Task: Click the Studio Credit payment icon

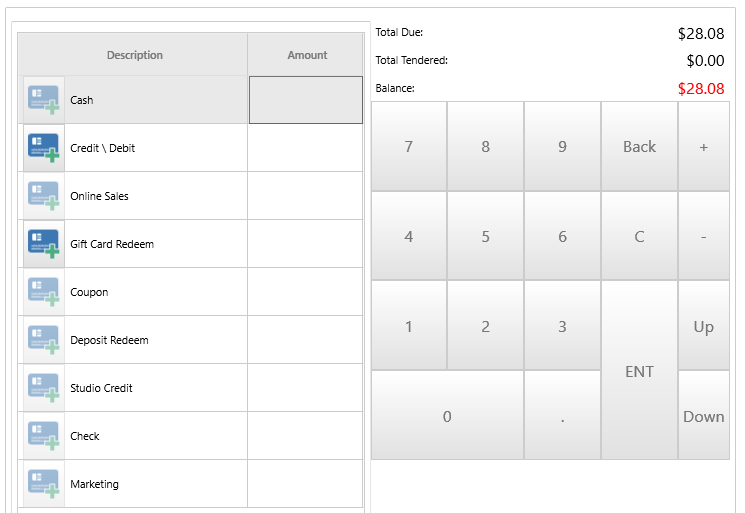Action: click(44, 388)
